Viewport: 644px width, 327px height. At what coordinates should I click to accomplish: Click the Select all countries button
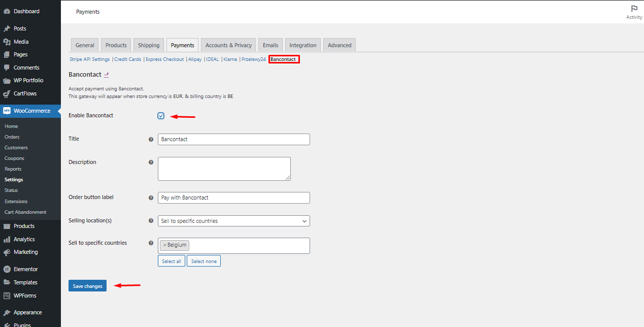[172, 261]
